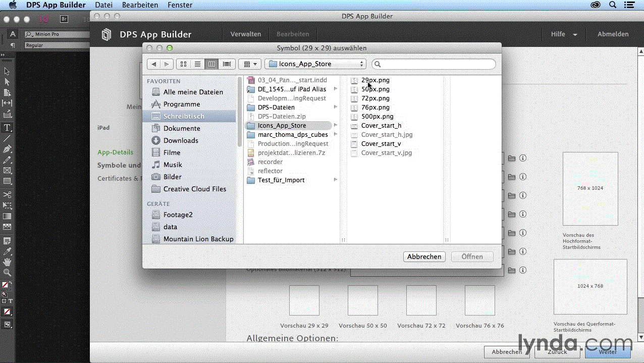
Task: Click the paragraph formatting icon
Action: [13, 45]
